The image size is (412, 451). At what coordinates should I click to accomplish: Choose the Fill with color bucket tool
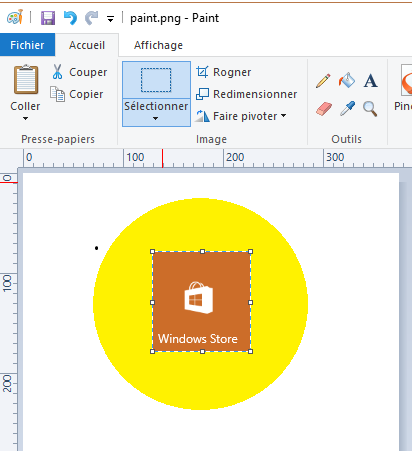347,80
